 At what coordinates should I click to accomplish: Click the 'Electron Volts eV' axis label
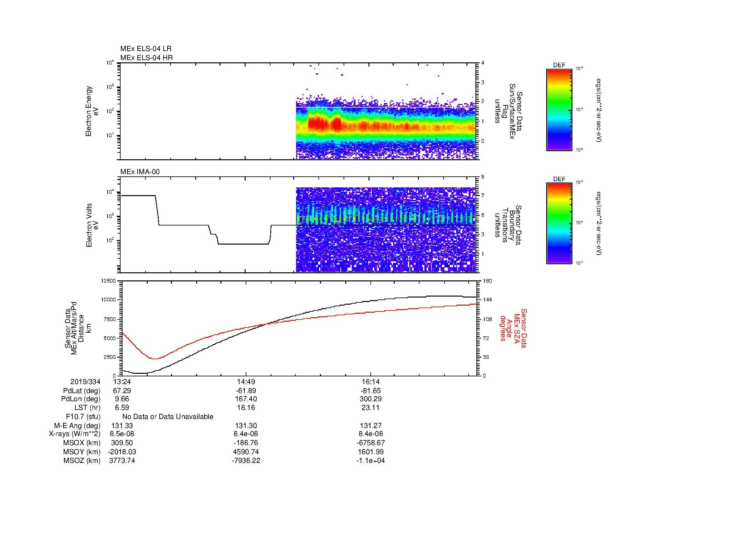pyautogui.click(x=92, y=225)
